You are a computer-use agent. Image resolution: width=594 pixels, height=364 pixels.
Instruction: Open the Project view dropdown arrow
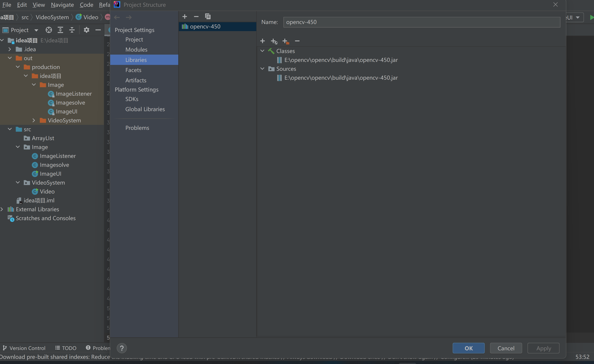(36, 30)
